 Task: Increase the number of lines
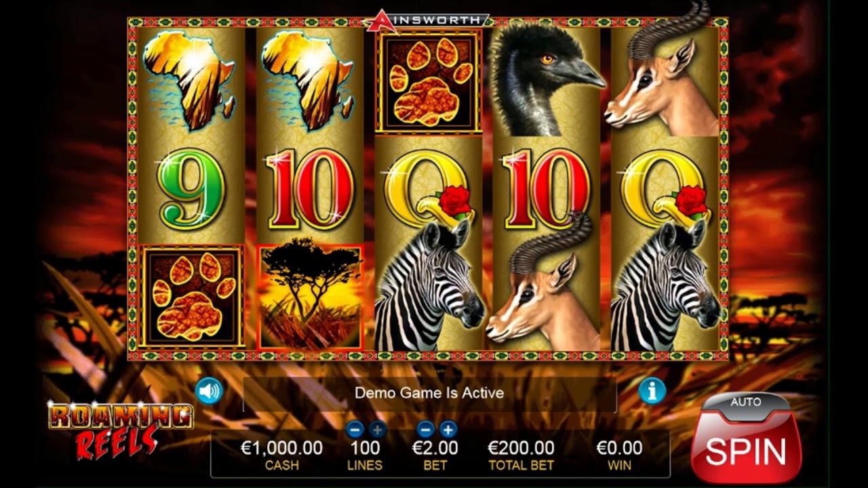(x=377, y=429)
